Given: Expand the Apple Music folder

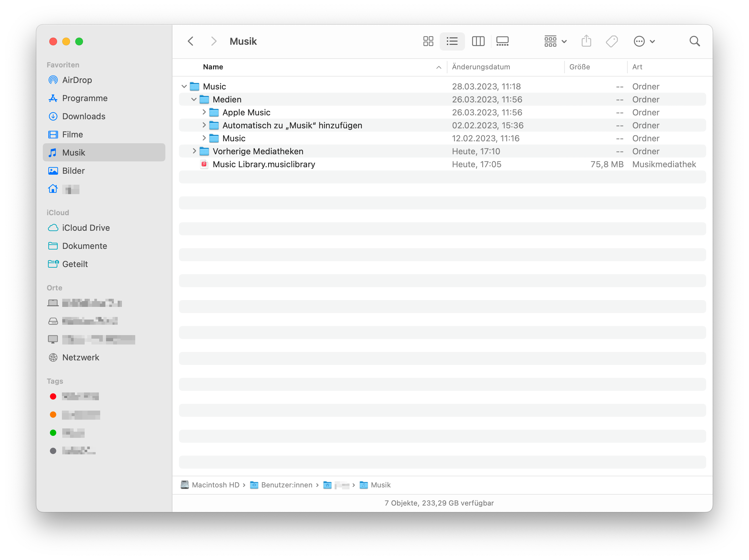Looking at the screenshot, I should pyautogui.click(x=204, y=112).
